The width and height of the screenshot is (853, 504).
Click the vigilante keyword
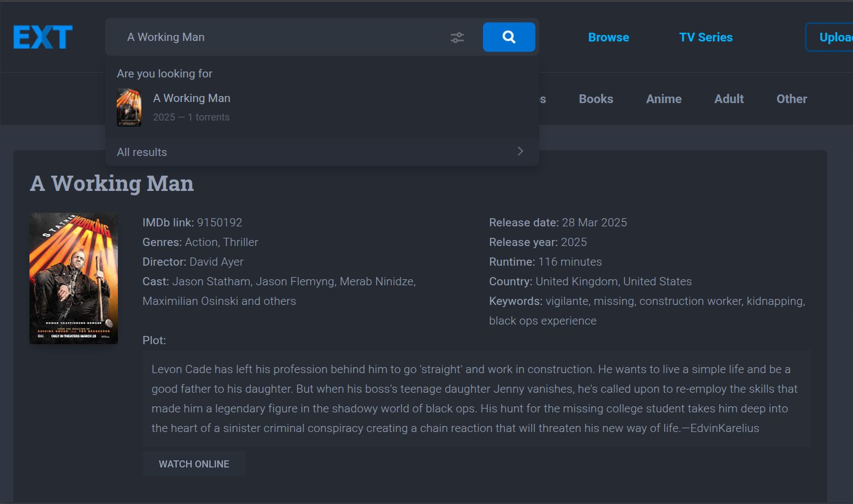[x=567, y=301]
